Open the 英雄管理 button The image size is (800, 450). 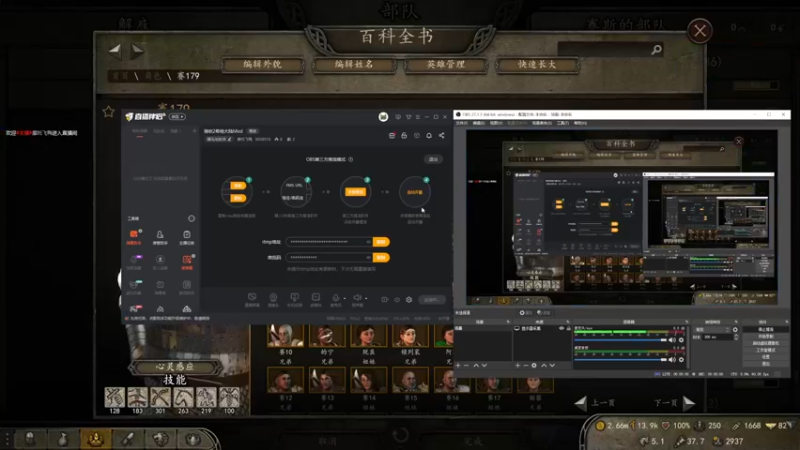click(446, 65)
